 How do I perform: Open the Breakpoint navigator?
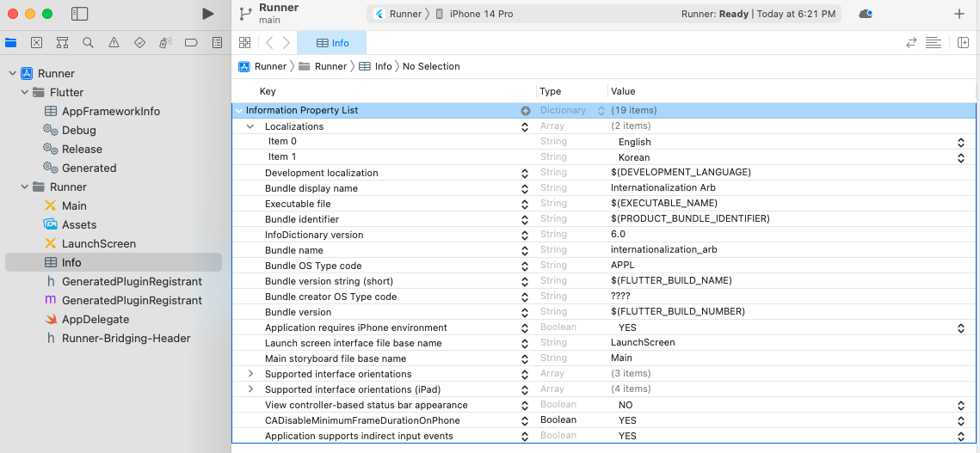pyautogui.click(x=191, y=42)
